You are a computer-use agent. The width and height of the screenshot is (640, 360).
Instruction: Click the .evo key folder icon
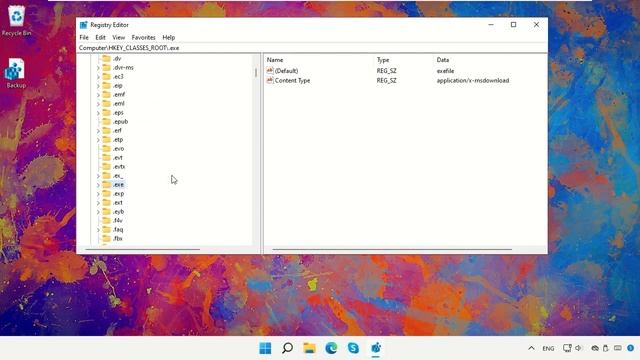click(x=107, y=149)
